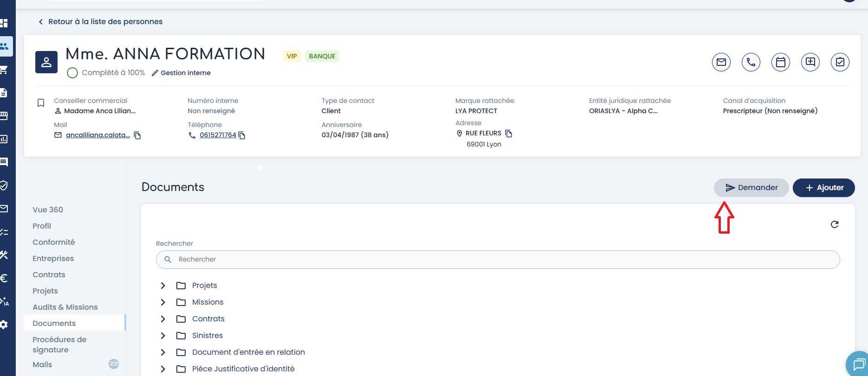This screenshot has height=376, width=868.
Task: Click the add note icon in header
Action: click(x=810, y=62)
